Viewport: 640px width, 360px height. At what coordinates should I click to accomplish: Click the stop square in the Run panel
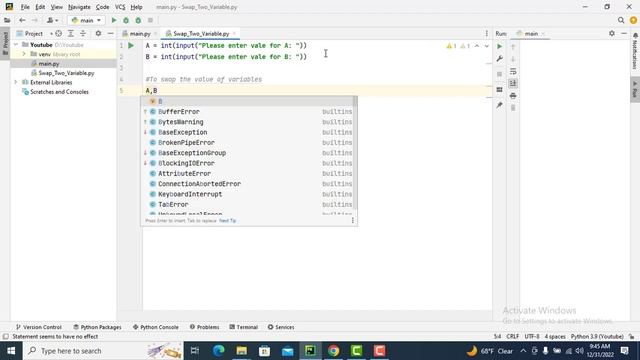pyautogui.click(x=499, y=74)
